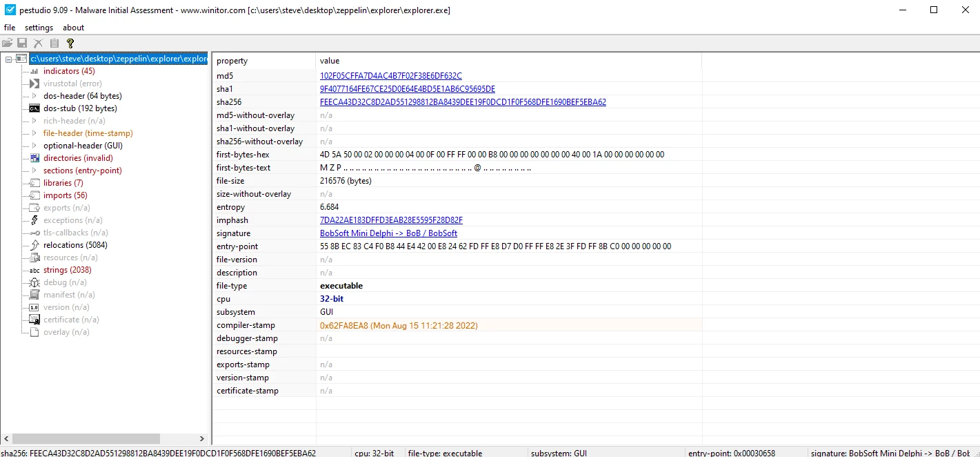Click the indicators bar chart icon

click(x=34, y=71)
